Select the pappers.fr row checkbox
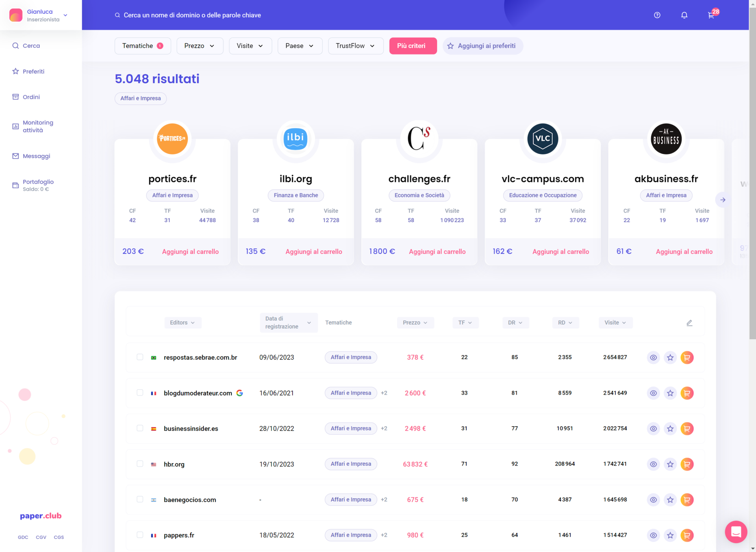 coord(140,535)
